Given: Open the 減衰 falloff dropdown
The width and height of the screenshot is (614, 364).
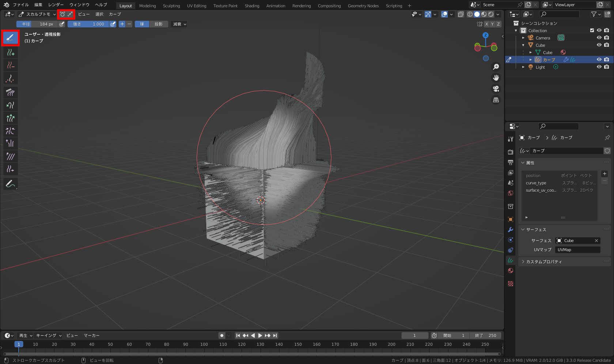Looking at the screenshot, I should [x=179, y=24].
